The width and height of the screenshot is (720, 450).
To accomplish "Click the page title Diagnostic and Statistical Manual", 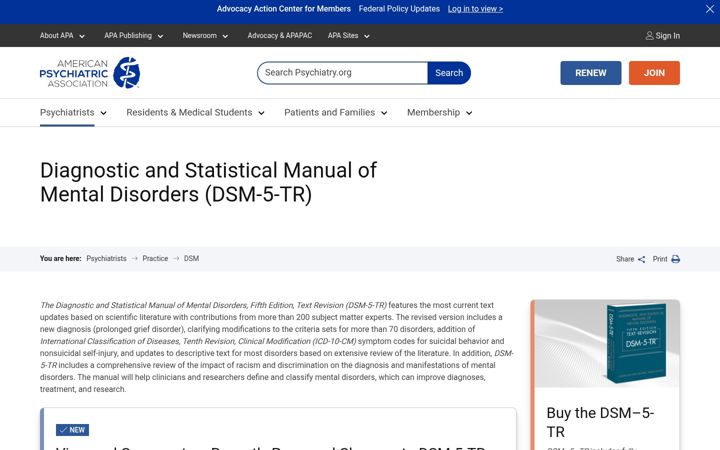I will coord(208,182).
